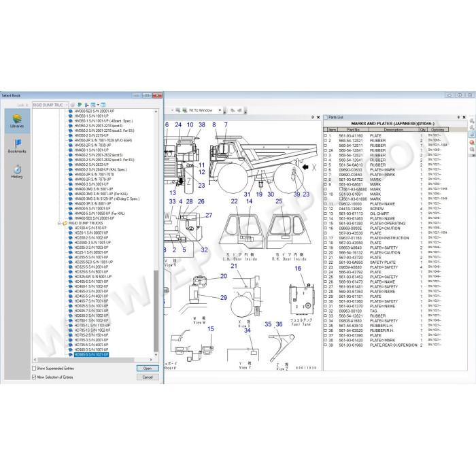Screen dimensions: 476x476
Task: Sort by the Part No column header
Action: point(353,130)
